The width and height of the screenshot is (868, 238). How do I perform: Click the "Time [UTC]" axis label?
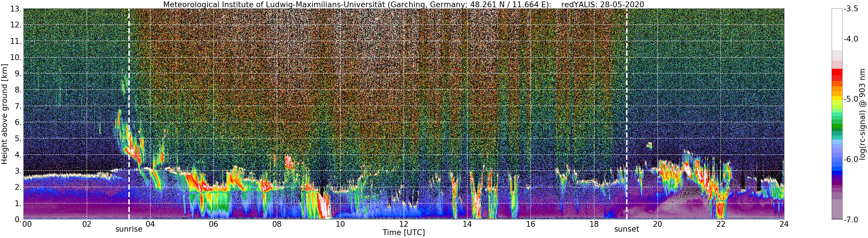(403, 233)
